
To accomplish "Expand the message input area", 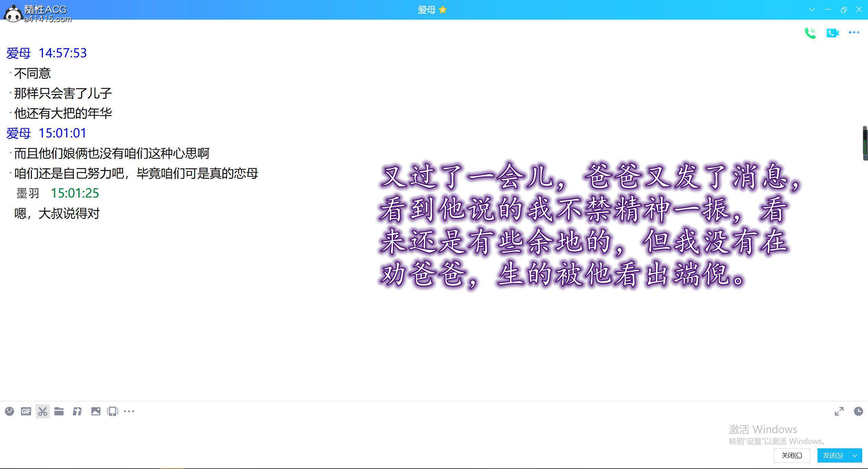I will (x=839, y=411).
